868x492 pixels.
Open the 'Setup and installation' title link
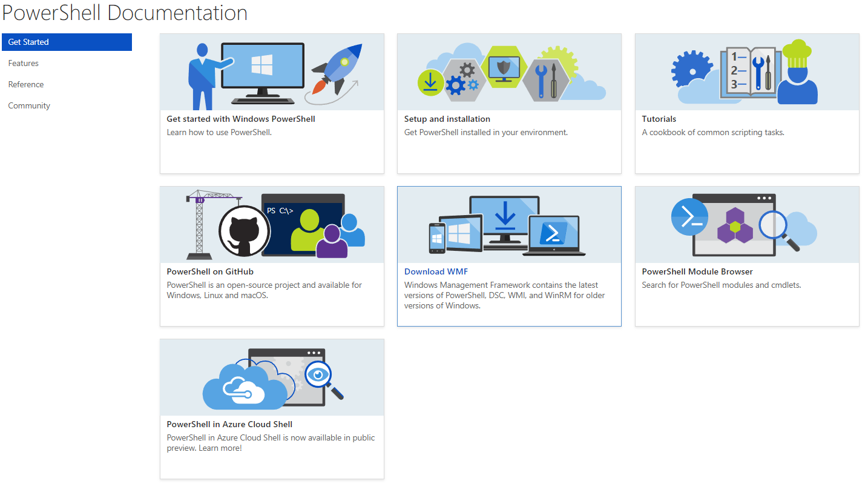coord(447,119)
